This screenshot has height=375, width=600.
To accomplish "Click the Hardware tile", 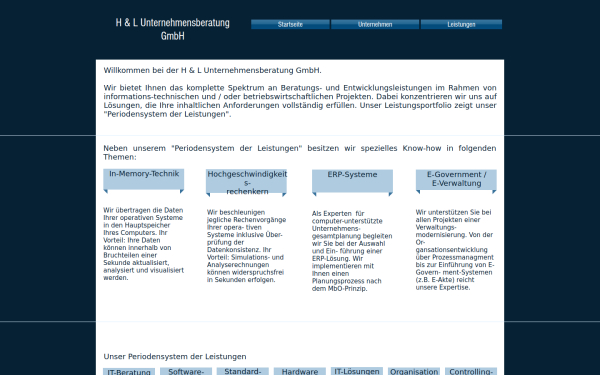I will [x=300, y=371].
